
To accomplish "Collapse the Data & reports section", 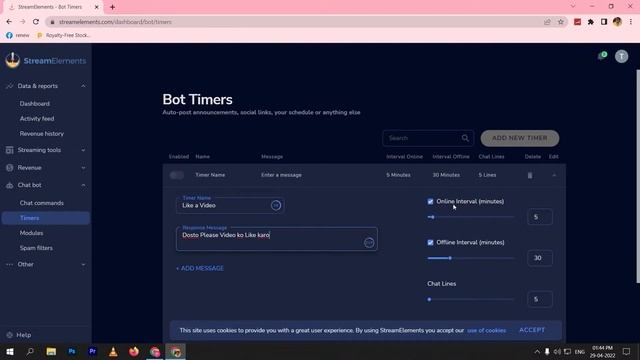I will [83, 86].
